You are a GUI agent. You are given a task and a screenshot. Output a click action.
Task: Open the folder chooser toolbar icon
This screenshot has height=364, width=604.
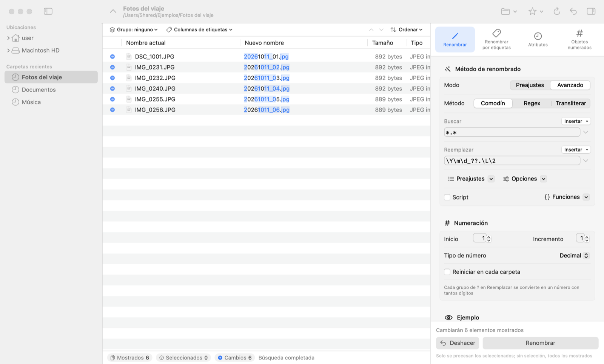509,11
